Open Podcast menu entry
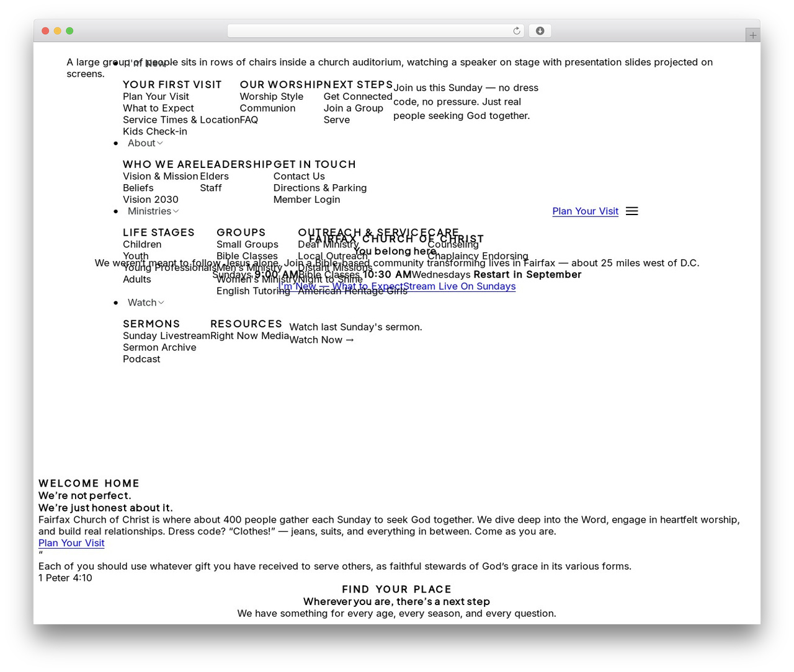The width and height of the screenshot is (794, 672). 141,360
